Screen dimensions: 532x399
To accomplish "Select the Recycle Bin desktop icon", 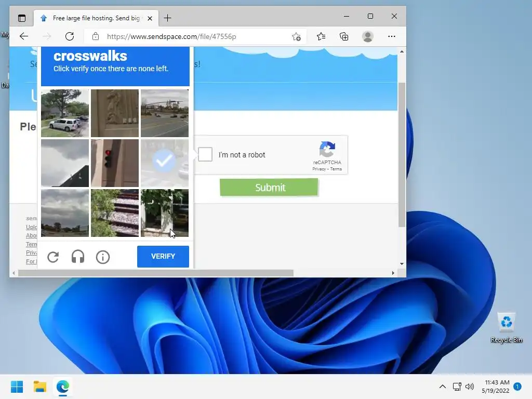I will 506,328.
